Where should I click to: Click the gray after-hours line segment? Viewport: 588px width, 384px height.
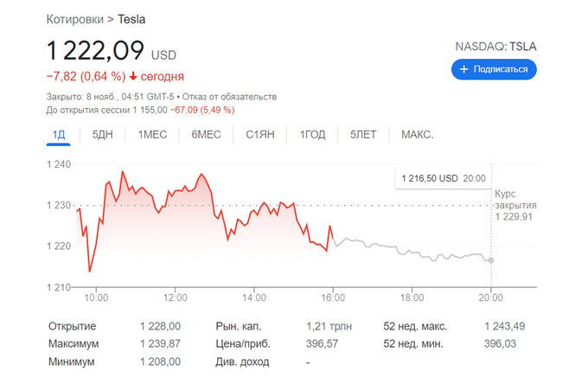point(406,252)
